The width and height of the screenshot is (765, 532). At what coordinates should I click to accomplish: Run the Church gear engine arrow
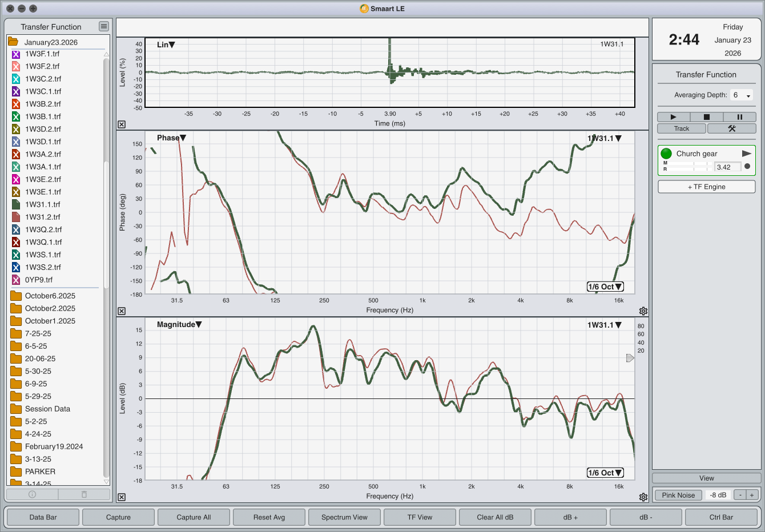pos(746,154)
